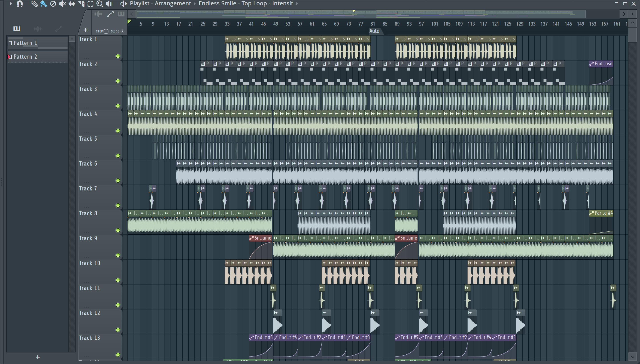
Task: Click the speaker icon before Playlist title
Action: click(123, 4)
